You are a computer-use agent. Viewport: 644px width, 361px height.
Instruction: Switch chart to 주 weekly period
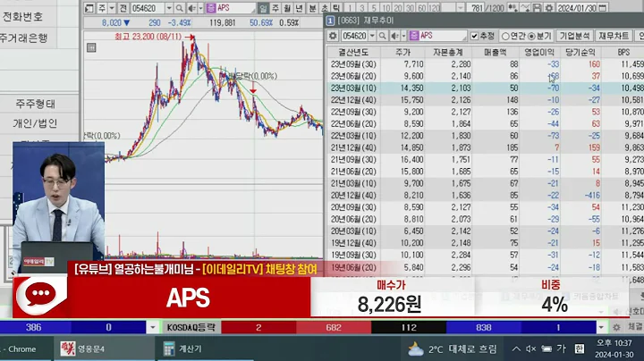point(275,8)
